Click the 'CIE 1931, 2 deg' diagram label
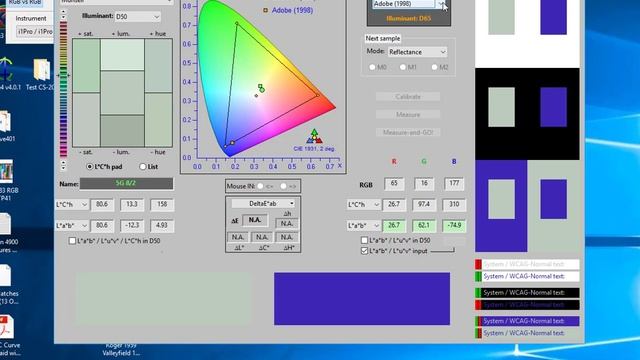The width and height of the screenshot is (640, 360). coord(314,149)
